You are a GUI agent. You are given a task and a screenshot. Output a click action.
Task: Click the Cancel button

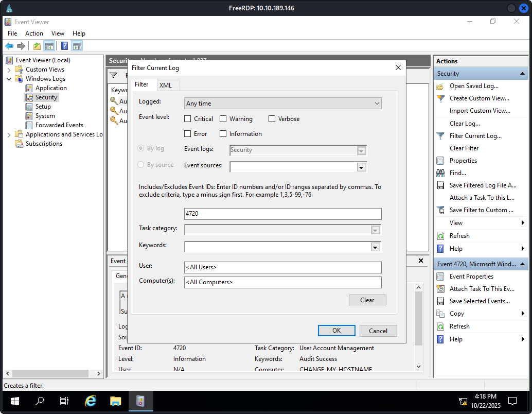pyautogui.click(x=378, y=331)
